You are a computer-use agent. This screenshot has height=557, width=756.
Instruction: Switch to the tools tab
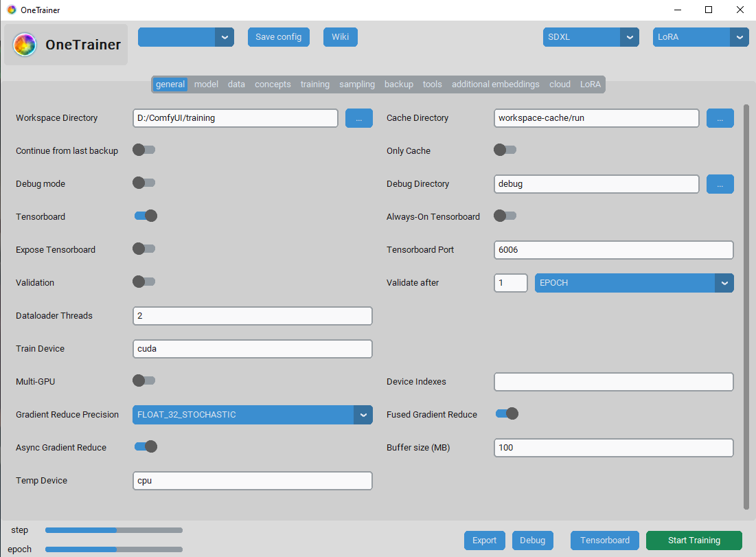433,84
